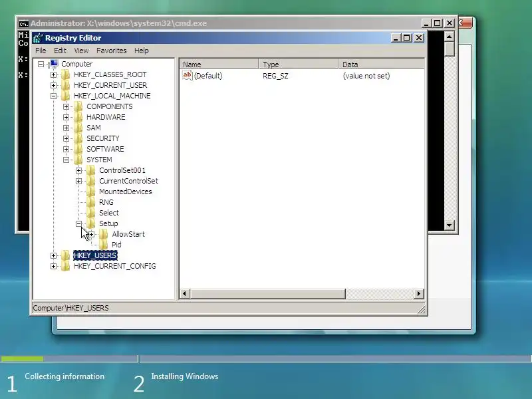Select the (Default) value entry
Viewport: 532px width, 399px height.
pyautogui.click(x=208, y=76)
